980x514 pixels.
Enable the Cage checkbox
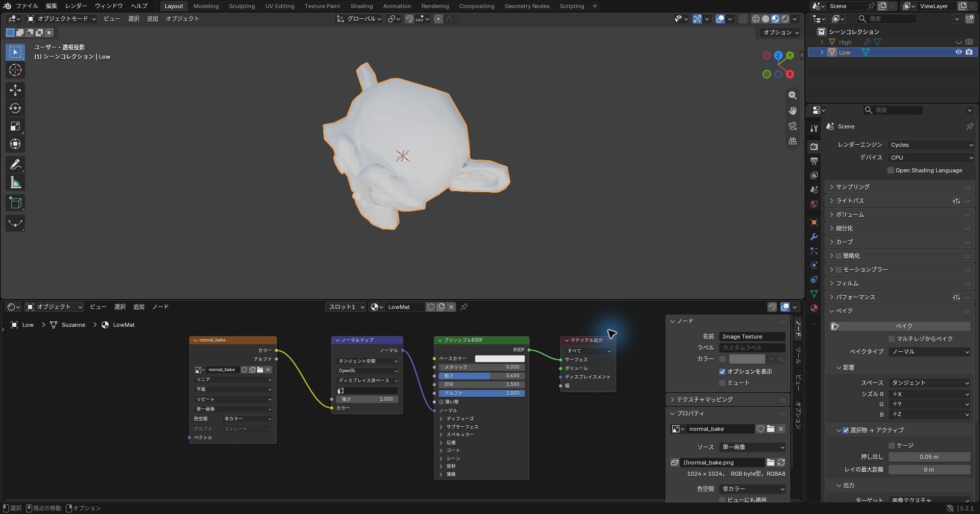(x=892, y=446)
